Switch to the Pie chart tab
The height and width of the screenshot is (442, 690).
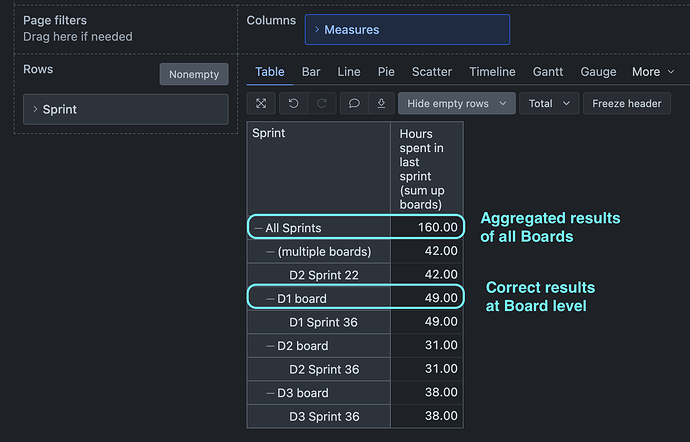[x=386, y=72]
